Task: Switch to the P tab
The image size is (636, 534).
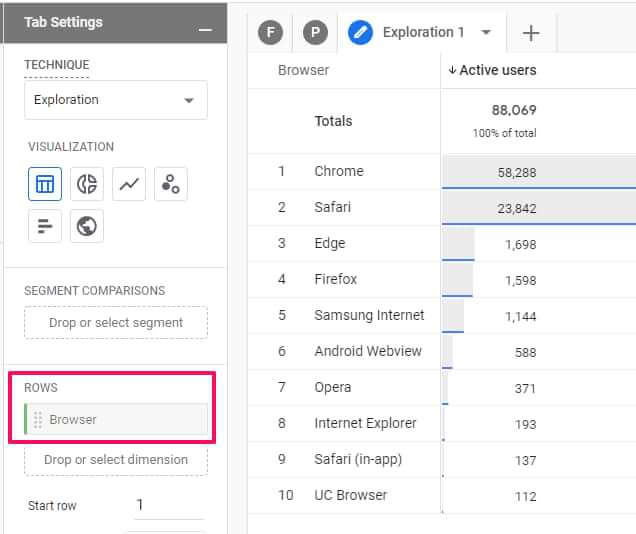Action: [x=316, y=33]
